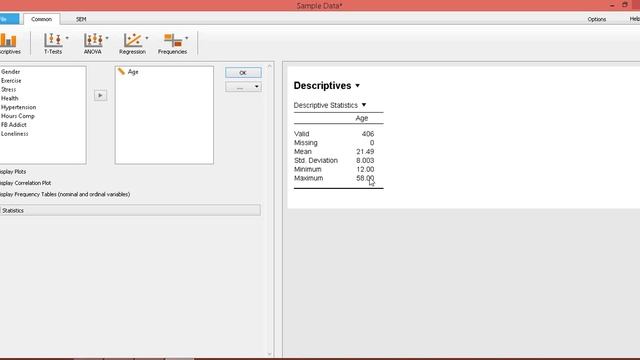
Task: Expand the ANOVA dropdown arrow
Action: [107, 38]
